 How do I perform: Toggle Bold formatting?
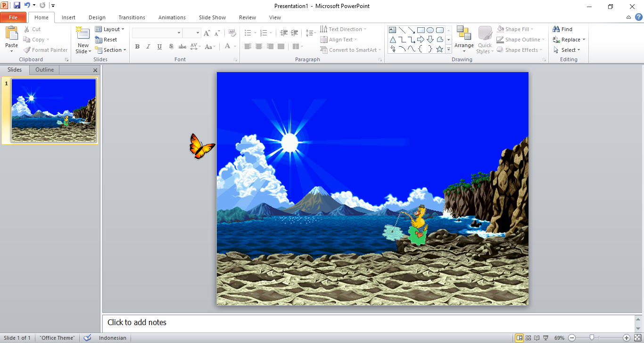137,46
